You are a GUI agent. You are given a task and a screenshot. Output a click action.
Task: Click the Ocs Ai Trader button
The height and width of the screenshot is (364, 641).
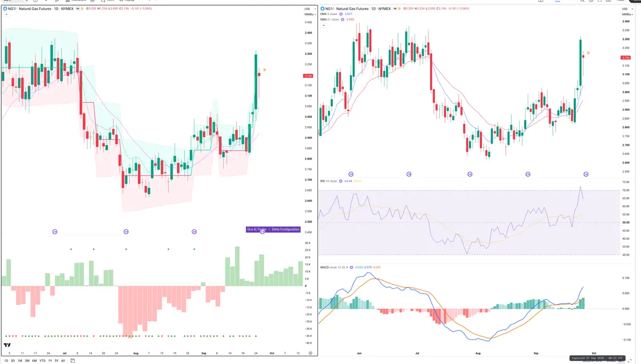(257, 230)
